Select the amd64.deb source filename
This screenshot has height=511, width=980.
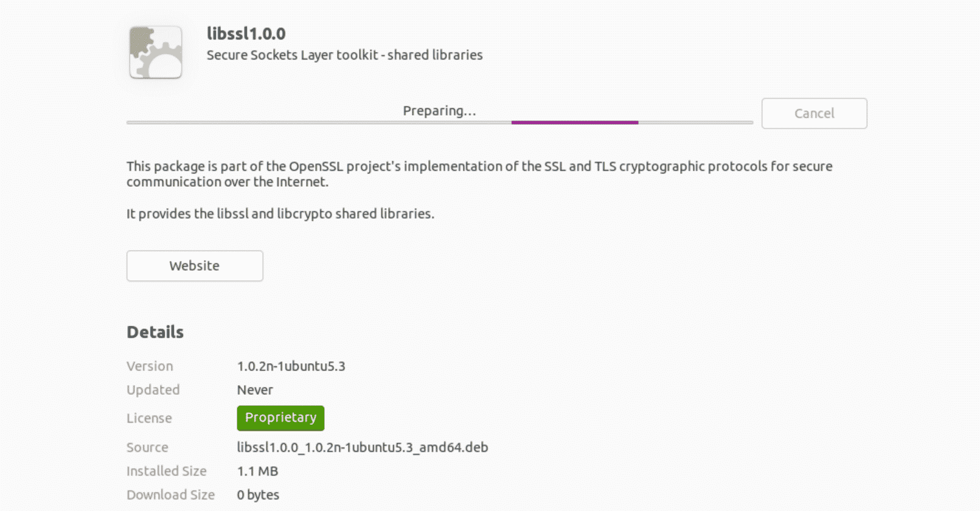[x=363, y=447]
